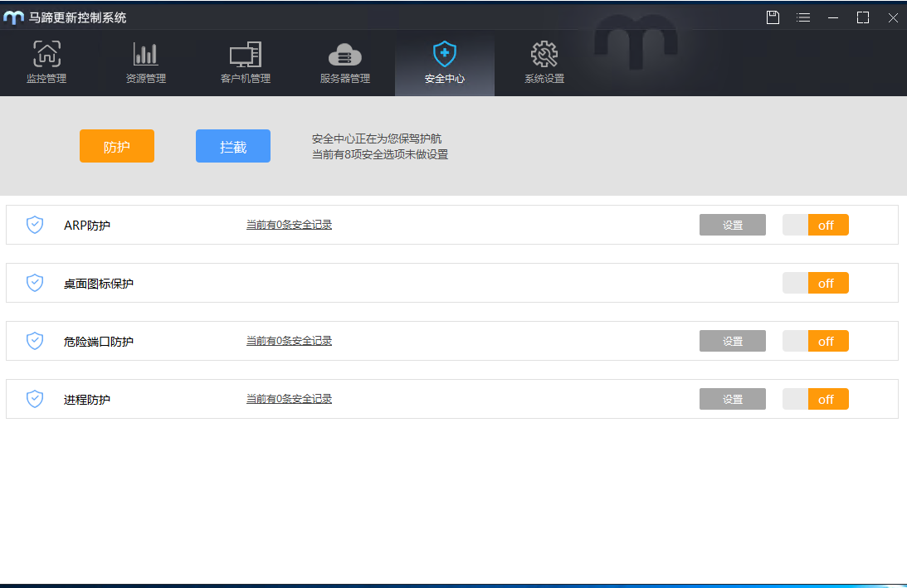Open 系统设置 via the gear icon
The image size is (907, 588).
click(544, 53)
